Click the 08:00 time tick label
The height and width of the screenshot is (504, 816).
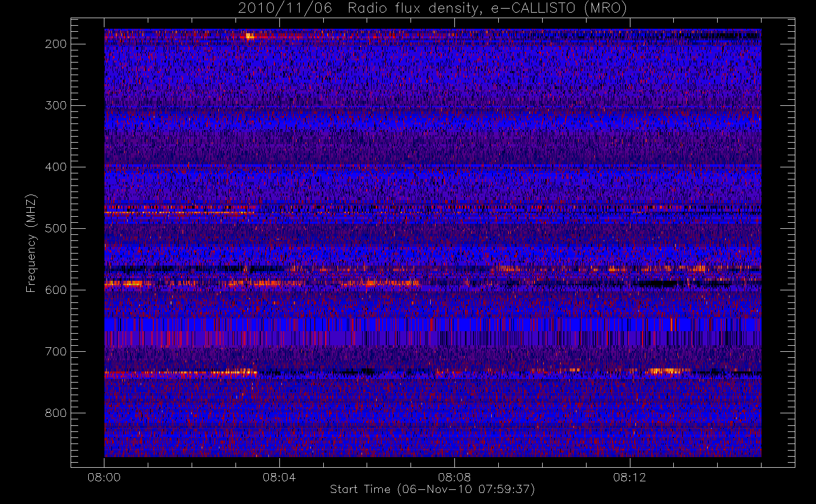click(104, 477)
